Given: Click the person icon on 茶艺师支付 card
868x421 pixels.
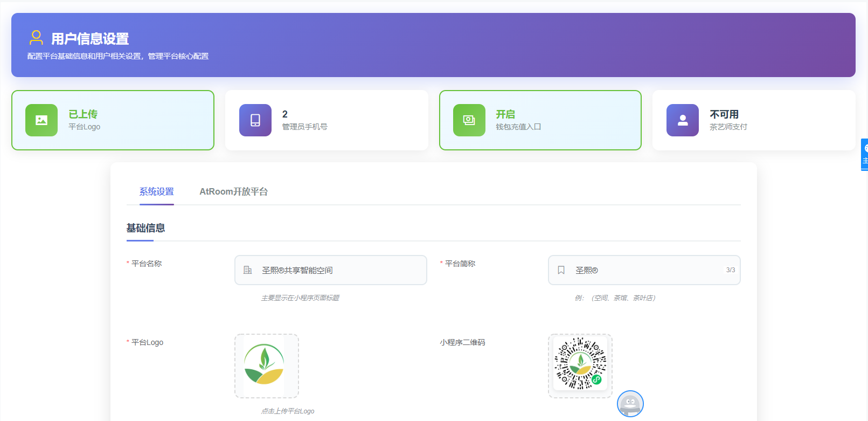Looking at the screenshot, I should 683,120.
